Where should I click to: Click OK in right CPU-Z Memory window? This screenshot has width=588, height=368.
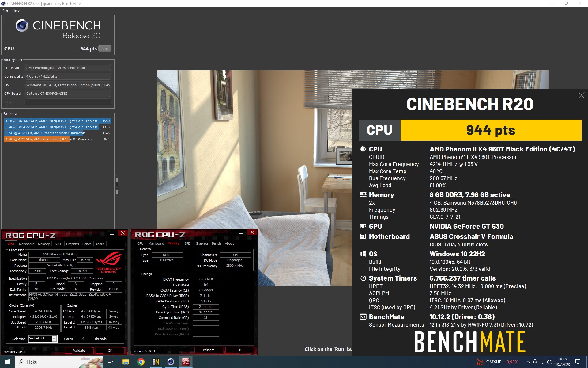click(240, 350)
